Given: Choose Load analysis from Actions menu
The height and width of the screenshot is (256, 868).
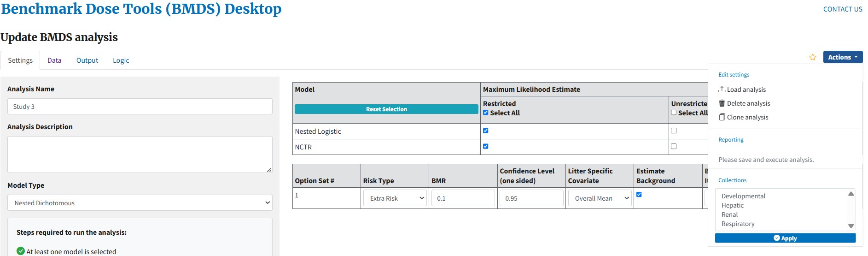Looking at the screenshot, I should point(742,89).
